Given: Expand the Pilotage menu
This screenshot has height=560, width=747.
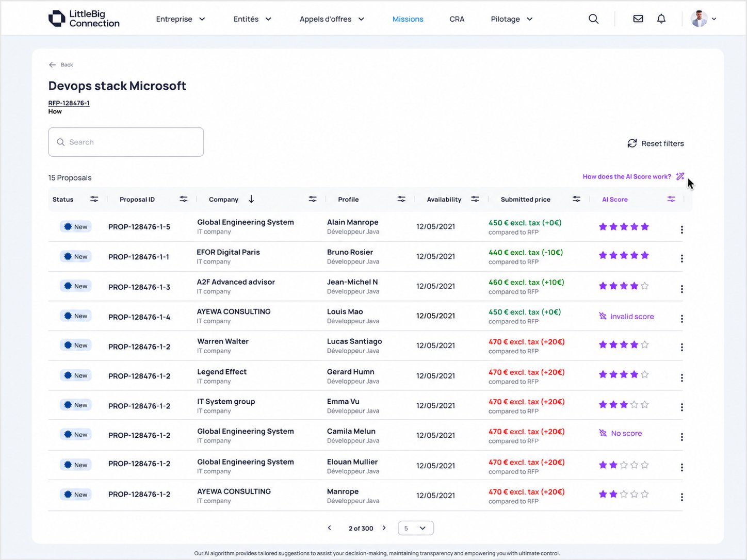Looking at the screenshot, I should click(512, 19).
